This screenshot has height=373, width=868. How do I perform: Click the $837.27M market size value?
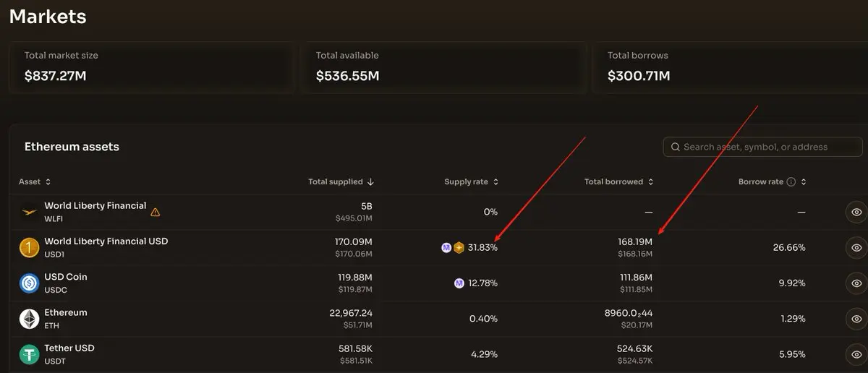pyautogui.click(x=56, y=75)
